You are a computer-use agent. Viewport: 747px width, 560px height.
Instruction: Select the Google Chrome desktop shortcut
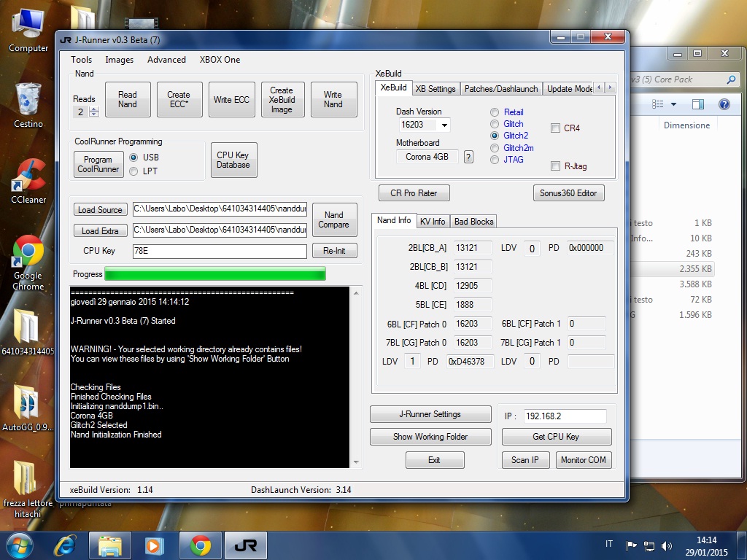coord(28,262)
